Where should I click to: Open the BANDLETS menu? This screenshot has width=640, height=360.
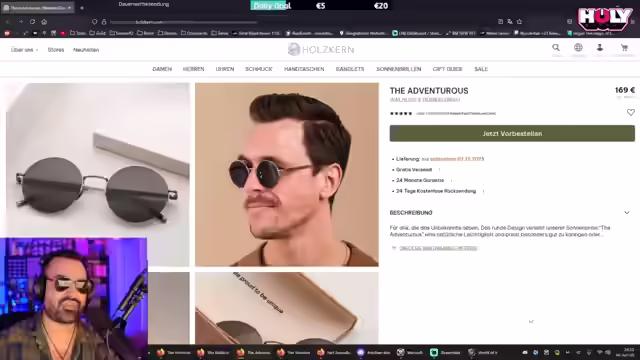coord(350,69)
